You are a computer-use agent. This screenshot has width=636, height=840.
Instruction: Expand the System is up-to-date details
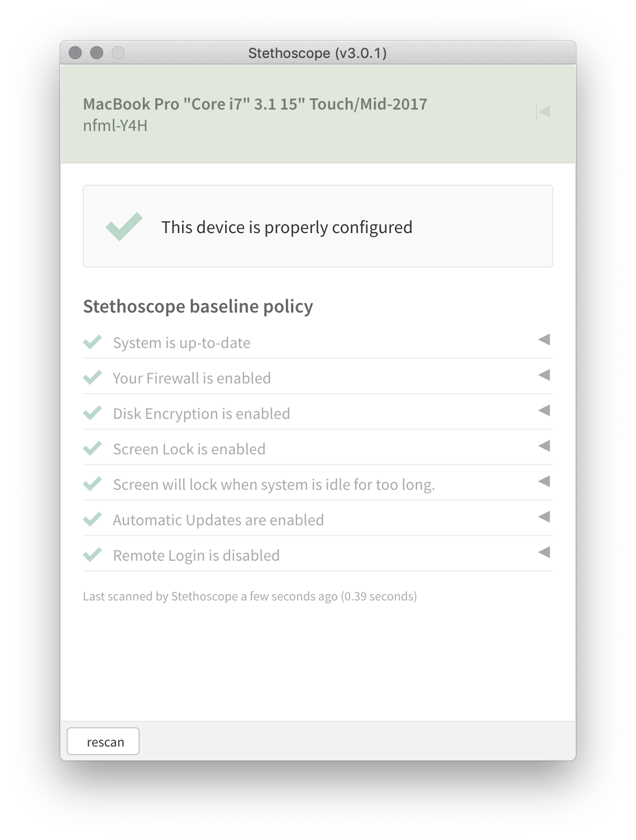coord(544,339)
